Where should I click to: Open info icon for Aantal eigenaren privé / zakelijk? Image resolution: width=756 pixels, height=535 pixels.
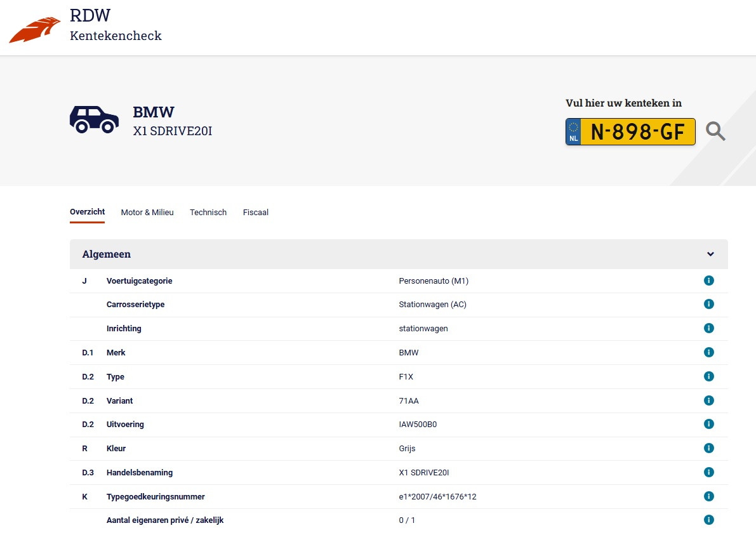(709, 519)
